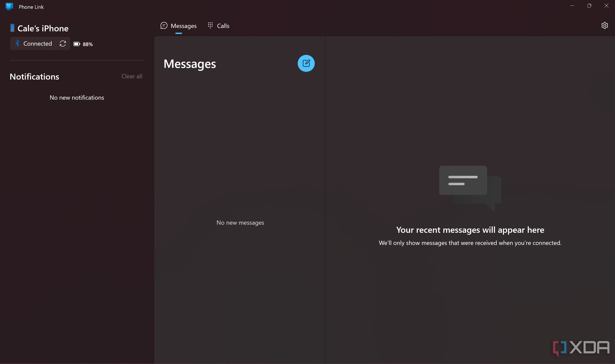Click the 'No new notifications' text
The height and width of the screenshot is (364, 615).
pyautogui.click(x=77, y=98)
